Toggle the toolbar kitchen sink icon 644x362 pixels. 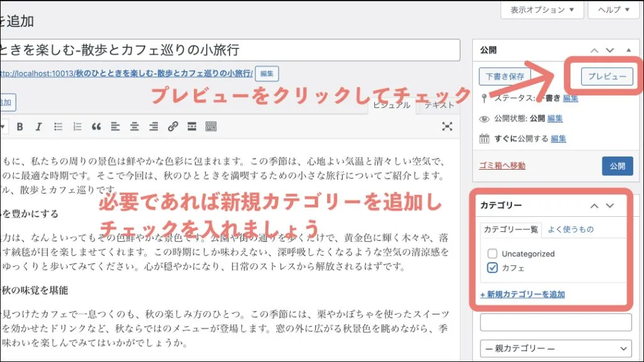coord(211,127)
